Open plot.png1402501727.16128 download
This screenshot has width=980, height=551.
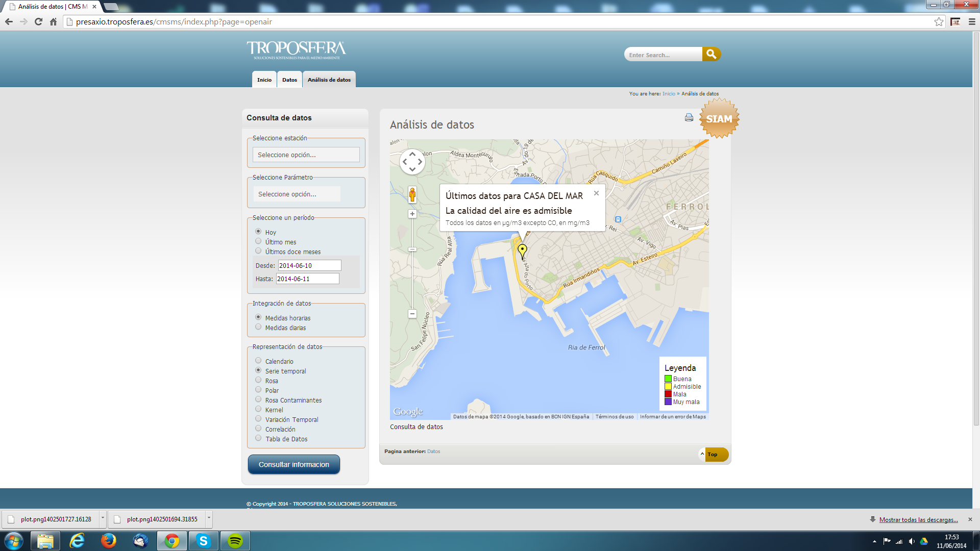click(50, 519)
